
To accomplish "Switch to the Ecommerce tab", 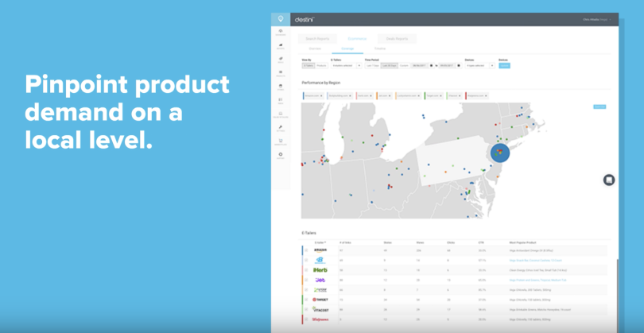I will tap(357, 39).
